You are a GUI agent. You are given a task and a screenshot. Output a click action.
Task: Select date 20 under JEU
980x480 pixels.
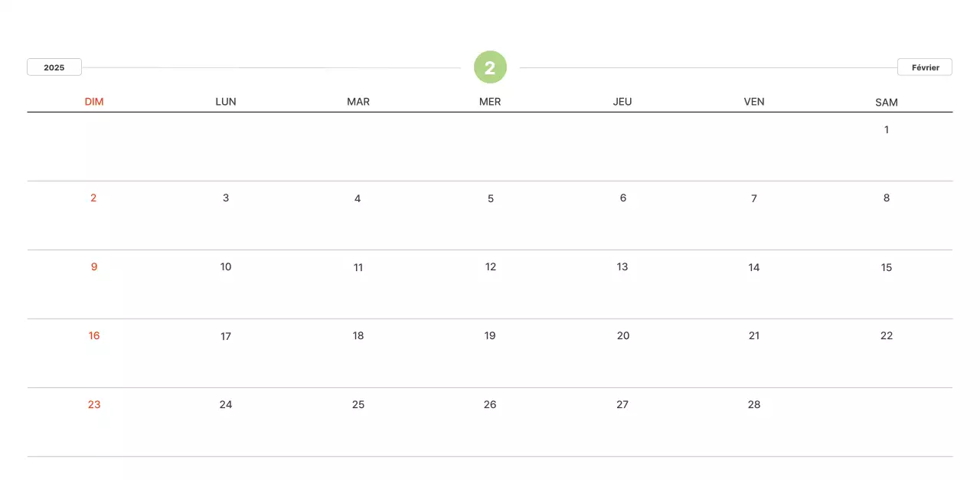(x=623, y=336)
